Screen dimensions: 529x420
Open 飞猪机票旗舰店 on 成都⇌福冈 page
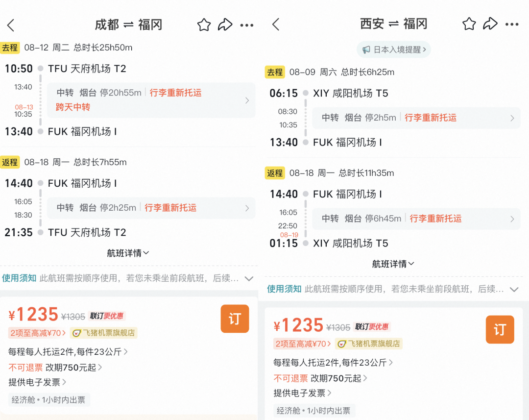pyautogui.click(x=103, y=333)
